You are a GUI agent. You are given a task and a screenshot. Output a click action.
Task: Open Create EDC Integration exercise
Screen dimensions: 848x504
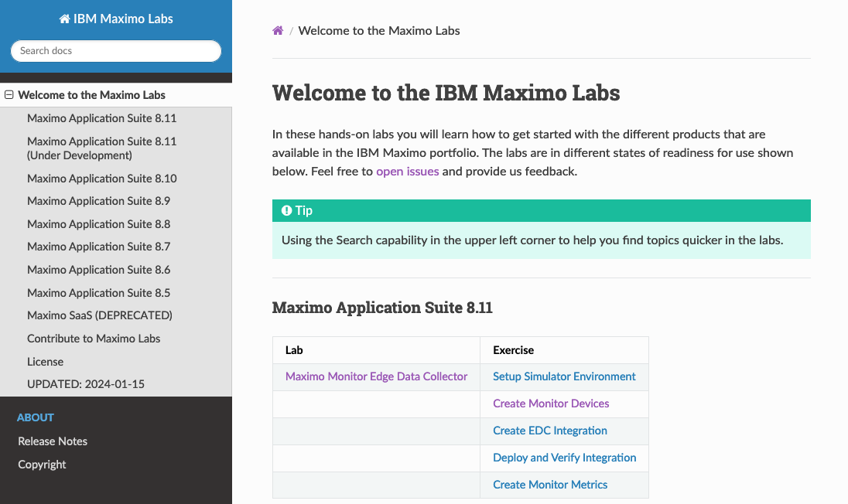point(549,431)
